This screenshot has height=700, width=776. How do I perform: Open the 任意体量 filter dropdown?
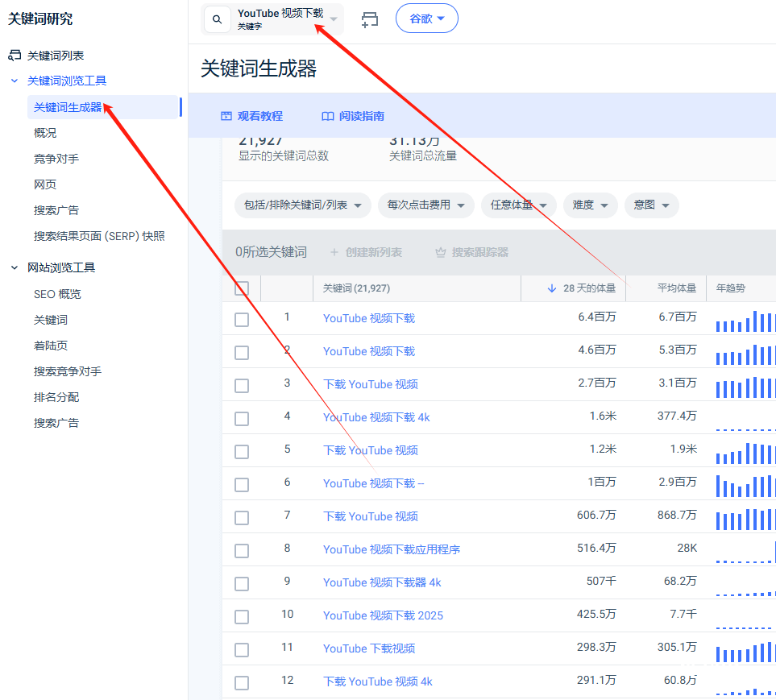(518, 205)
